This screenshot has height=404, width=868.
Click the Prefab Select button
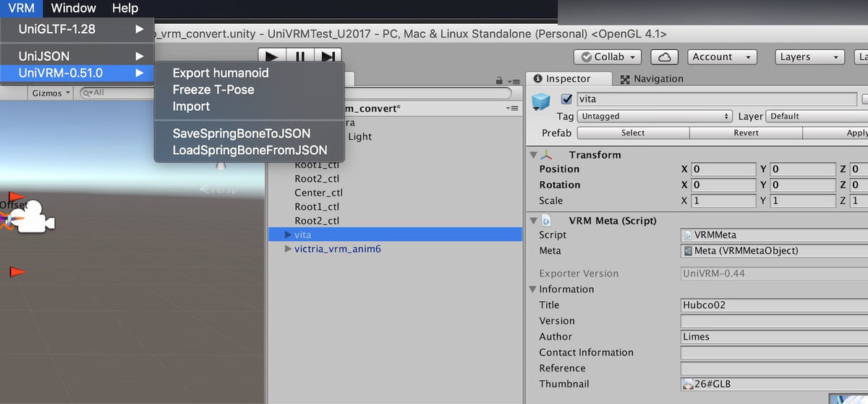[633, 132]
